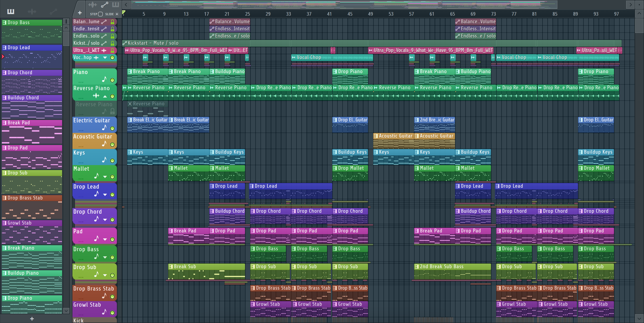Show pattern clips in the picker panel
Image resolution: width=644 pixels, height=323 pixels.
pos(11,11)
